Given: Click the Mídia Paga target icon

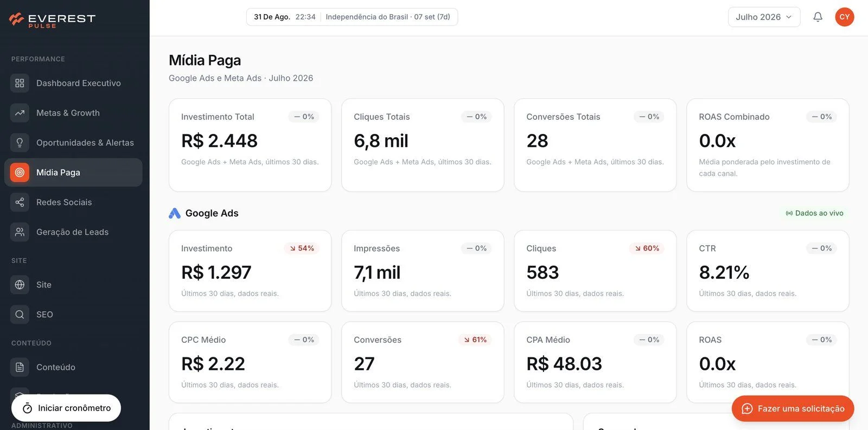Looking at the screenshot, I should pyautogui.click(x=20, y=172).
